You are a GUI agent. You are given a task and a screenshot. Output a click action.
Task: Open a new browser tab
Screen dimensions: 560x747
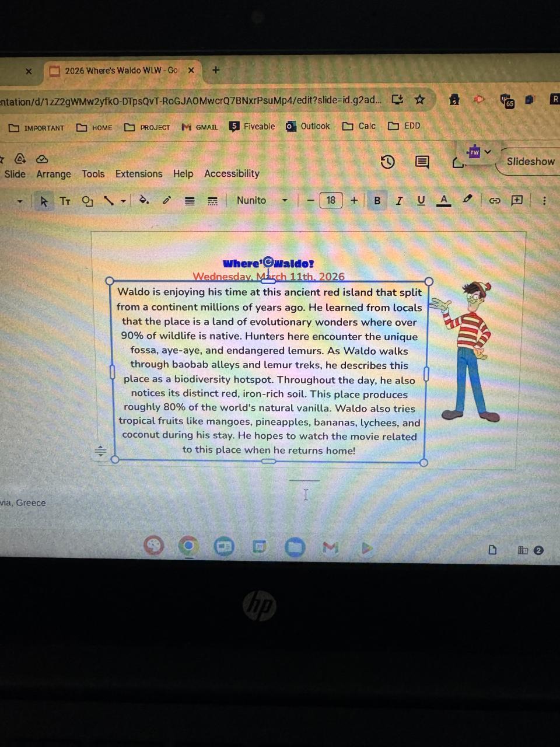pos(216,70)
